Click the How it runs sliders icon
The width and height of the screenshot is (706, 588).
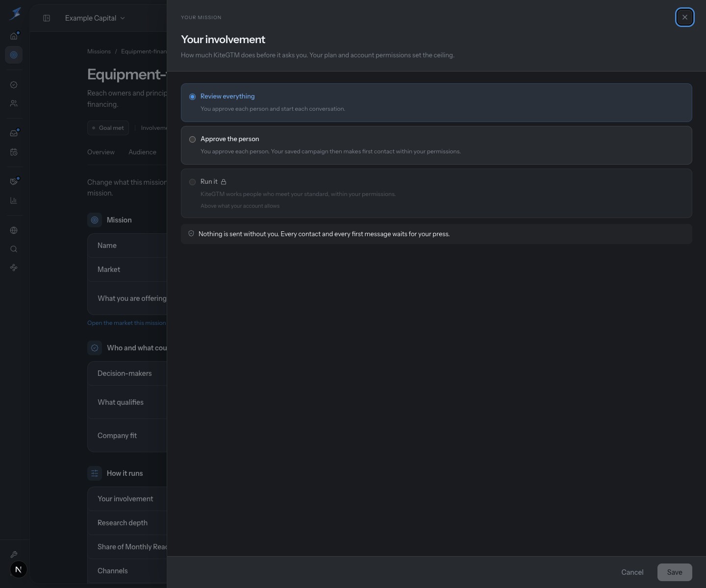pos(95,473)
